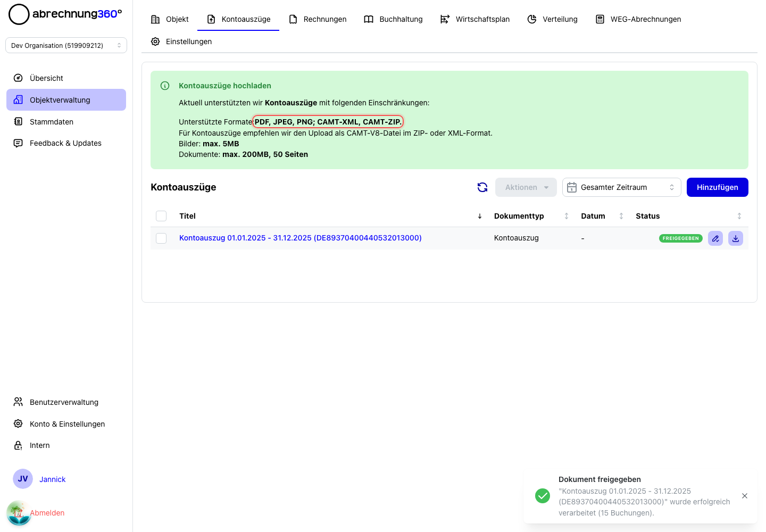This screenshot has width=766, height=532.
Task: Switch to the Verteilung tab
Action: (552, 19)
